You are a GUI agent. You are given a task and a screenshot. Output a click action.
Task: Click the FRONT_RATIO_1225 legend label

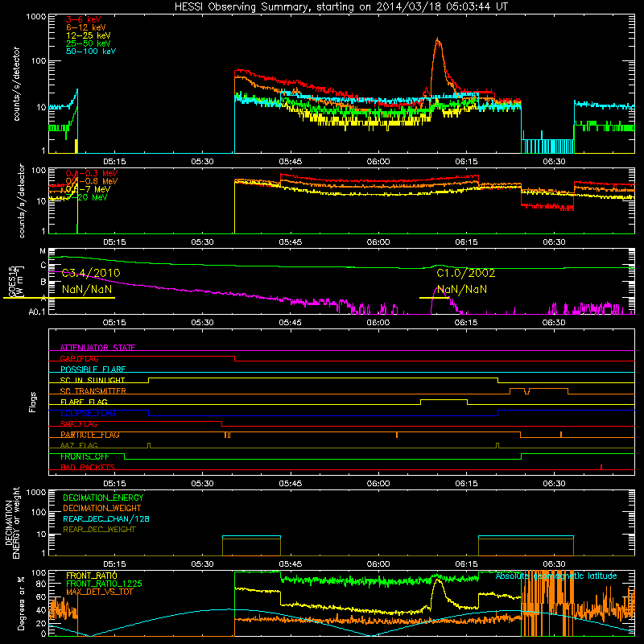[104, 584]
